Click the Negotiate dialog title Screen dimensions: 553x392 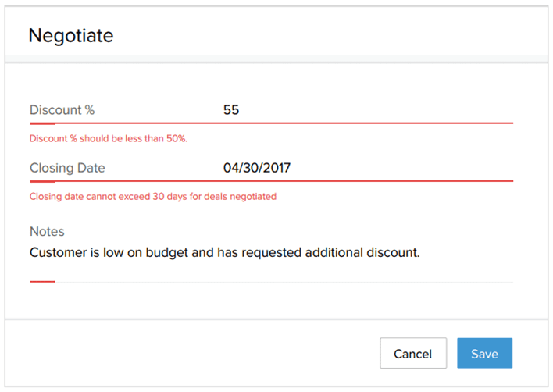tap(71, 35)
